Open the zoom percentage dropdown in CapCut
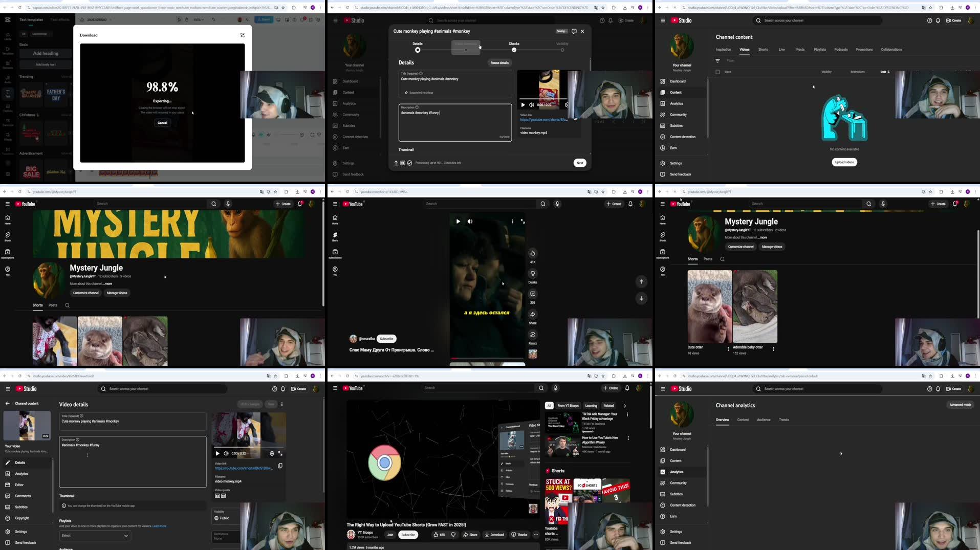Viewport: 980px width, 550px height. click(199, 19)
